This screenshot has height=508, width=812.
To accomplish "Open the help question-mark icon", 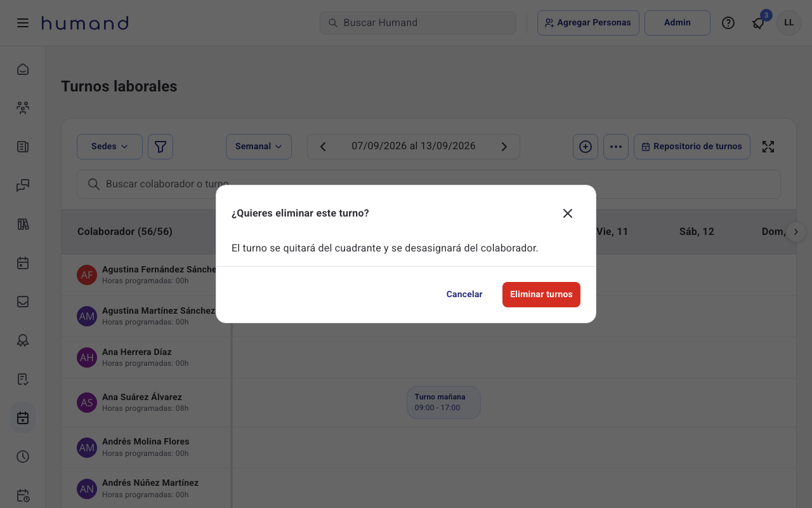I will pyautogui.click(x=728, y=23).
